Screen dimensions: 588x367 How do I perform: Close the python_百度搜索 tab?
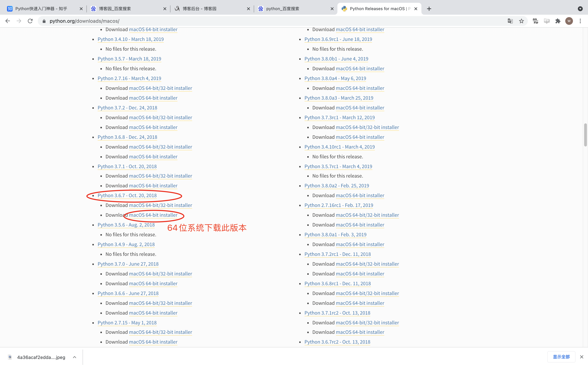point(332,9)
